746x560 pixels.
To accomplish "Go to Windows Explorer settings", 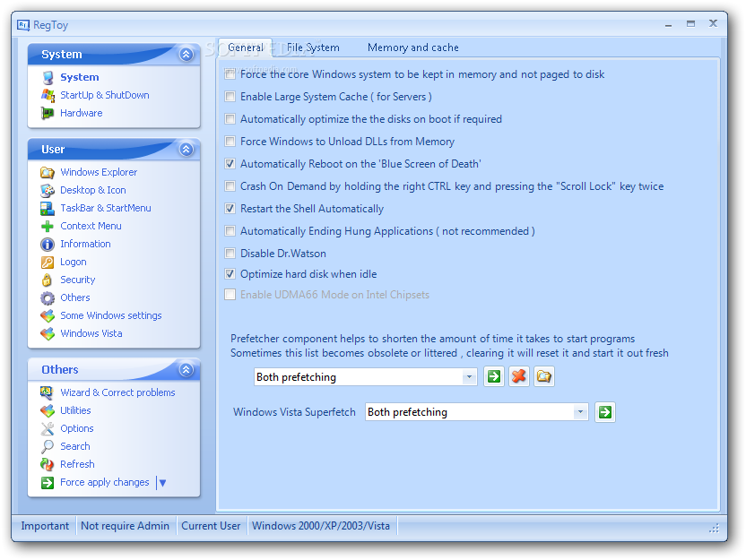I will pyautogui.click(x=99, y=172).
